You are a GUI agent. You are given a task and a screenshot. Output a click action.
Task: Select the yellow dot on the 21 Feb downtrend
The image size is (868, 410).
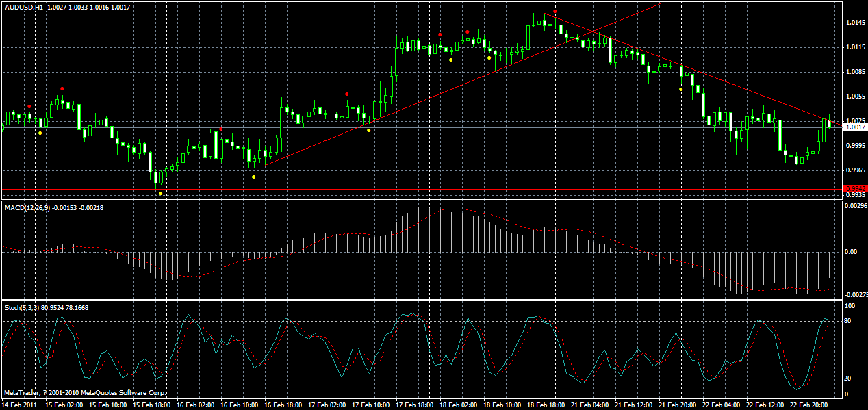680,88
